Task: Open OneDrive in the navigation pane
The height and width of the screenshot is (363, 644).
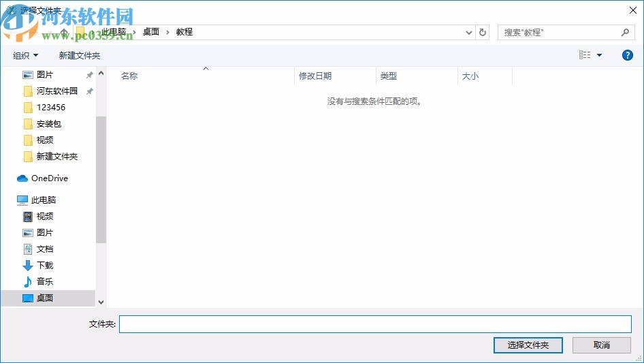Action: tap(48, 178)
